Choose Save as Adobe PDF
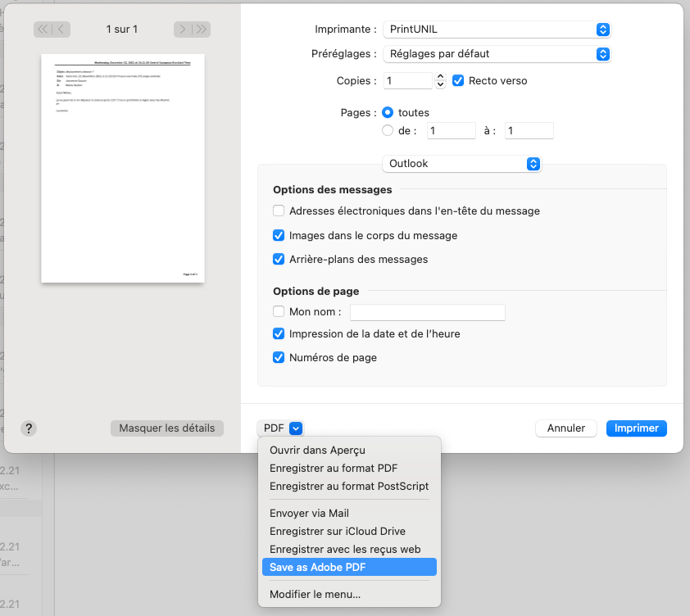Viewport: 690px width, 616px height. 348,567
